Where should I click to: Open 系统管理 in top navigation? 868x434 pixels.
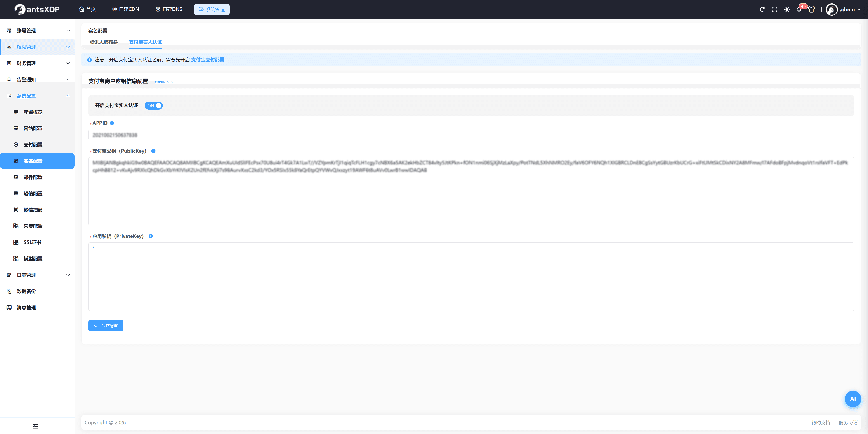[x=212, y=9]
